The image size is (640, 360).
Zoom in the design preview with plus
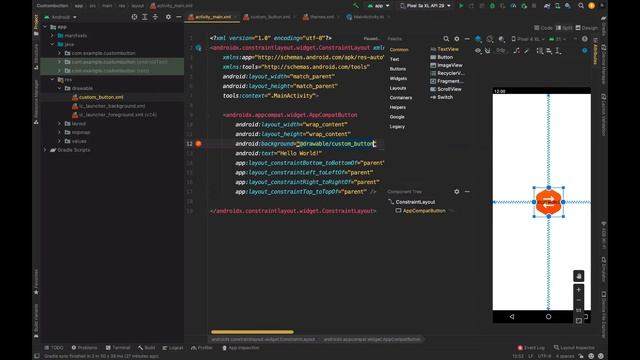point(579,289)
